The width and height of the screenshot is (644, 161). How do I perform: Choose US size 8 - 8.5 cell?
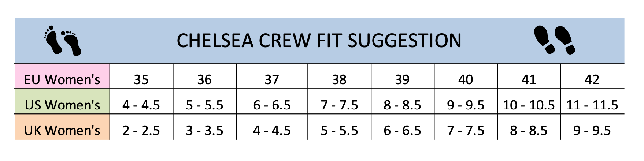pos(402,105)
